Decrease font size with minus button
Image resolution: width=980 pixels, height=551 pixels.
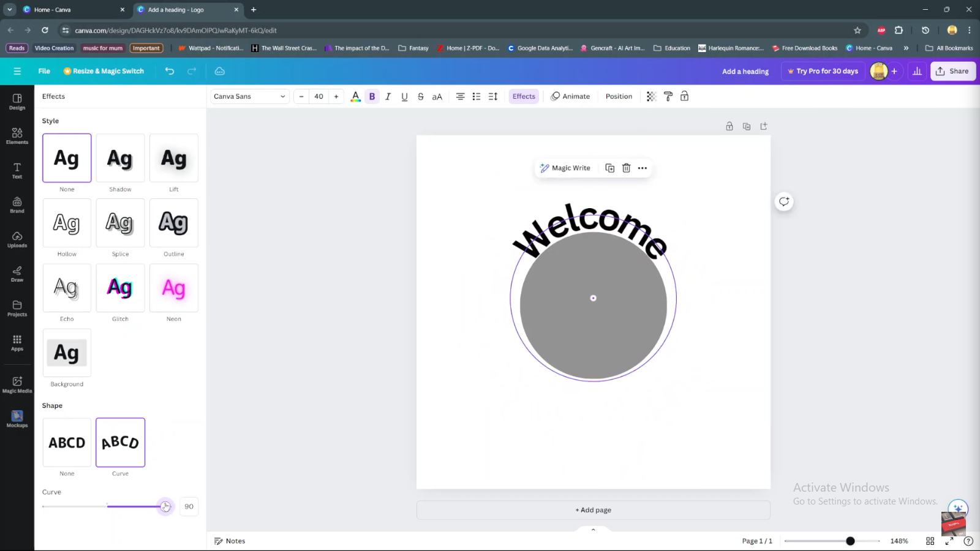[x=301, y=96]
